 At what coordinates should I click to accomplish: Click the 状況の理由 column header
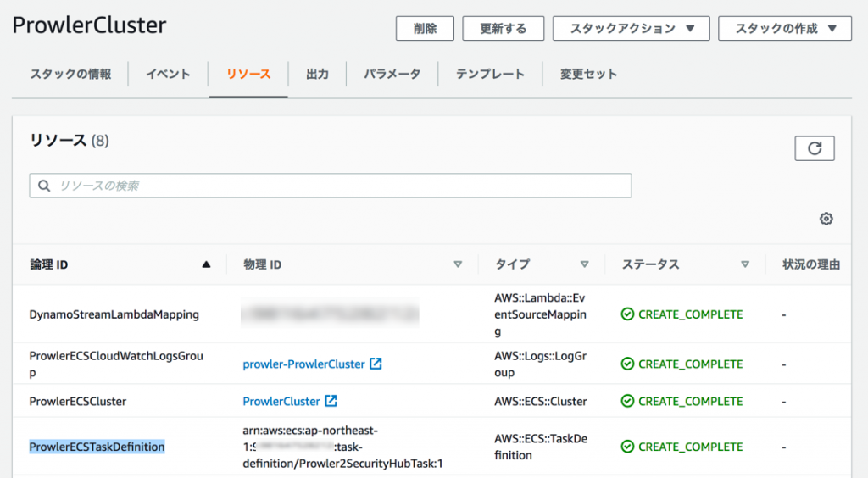811,264
